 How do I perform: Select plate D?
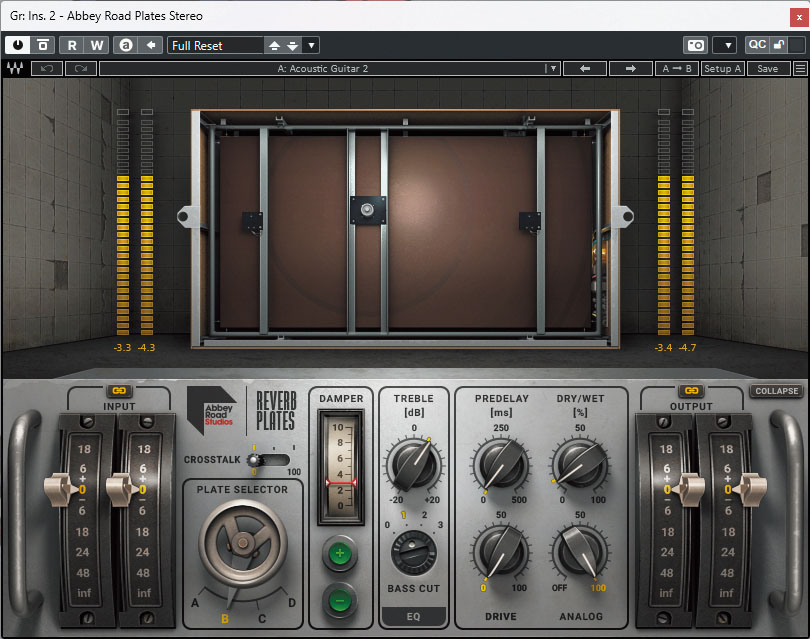[292, 603]
